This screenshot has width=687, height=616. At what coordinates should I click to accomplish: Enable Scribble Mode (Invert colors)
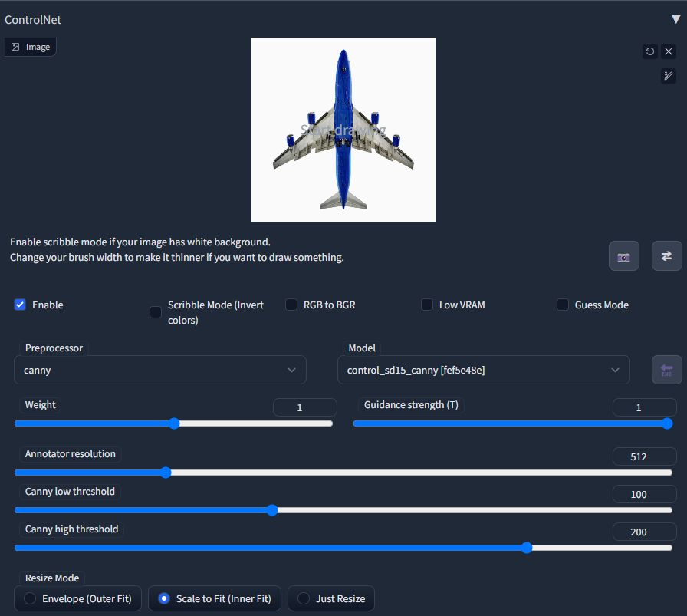click(155, 312)
